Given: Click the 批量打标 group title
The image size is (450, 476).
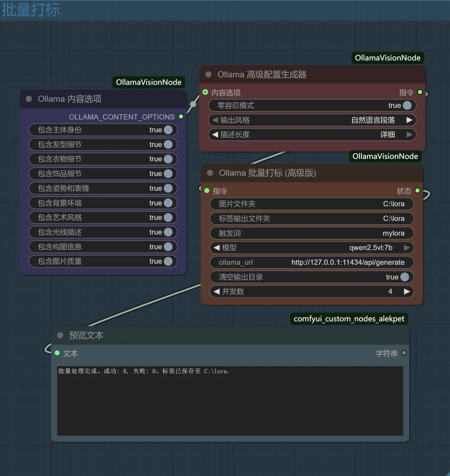Looking at the screenshot, I should click(30, 10).
